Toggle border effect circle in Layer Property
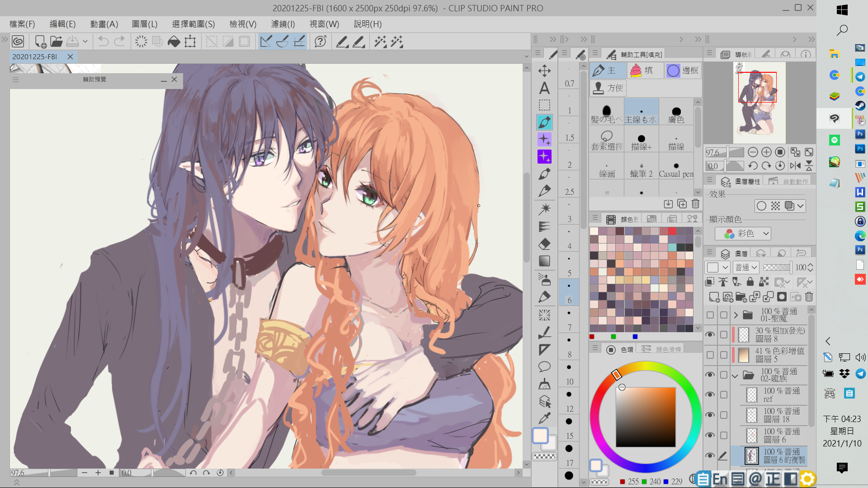This screenshot has width=868, height=488. pyautogui.click(x=761, y=206)
